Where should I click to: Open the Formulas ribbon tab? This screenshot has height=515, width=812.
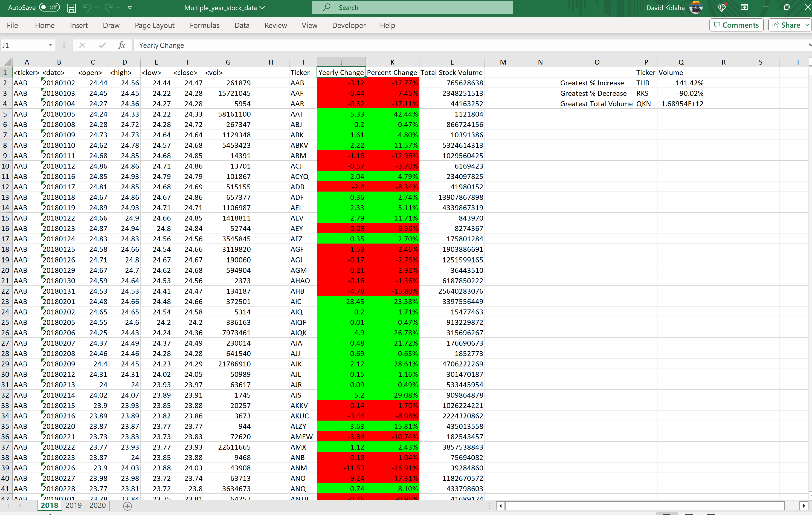[x=203, y=25]
